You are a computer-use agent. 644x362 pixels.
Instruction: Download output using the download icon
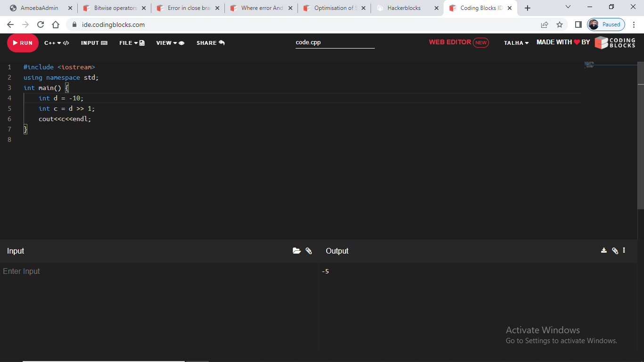tap(604, 251)
